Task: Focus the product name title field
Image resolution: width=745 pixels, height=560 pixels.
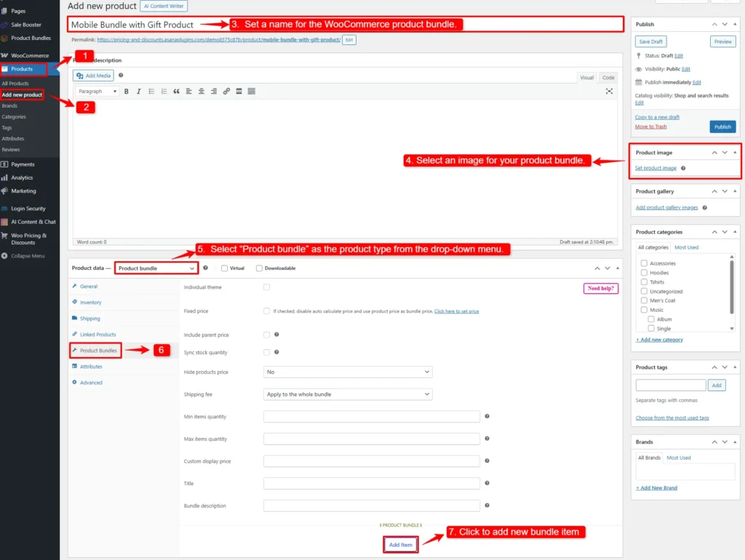Action: pos(346,25)
